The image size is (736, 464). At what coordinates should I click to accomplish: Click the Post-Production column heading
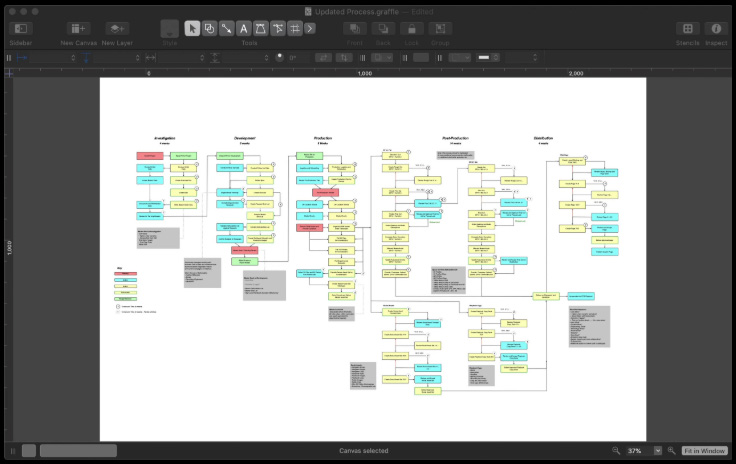pyautogui.click(x=455, y=138)
